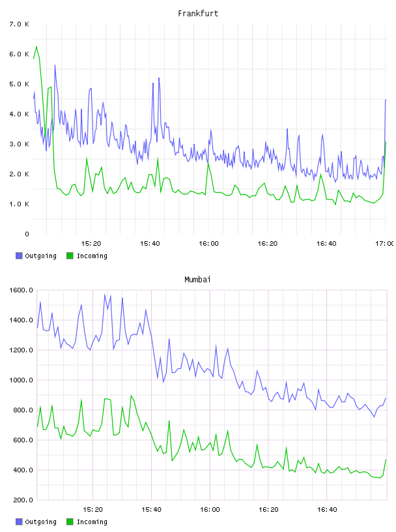Click the Incoming label in Mumbai legend
Viewport: 396px width, 532px height.
coord(92,522)
